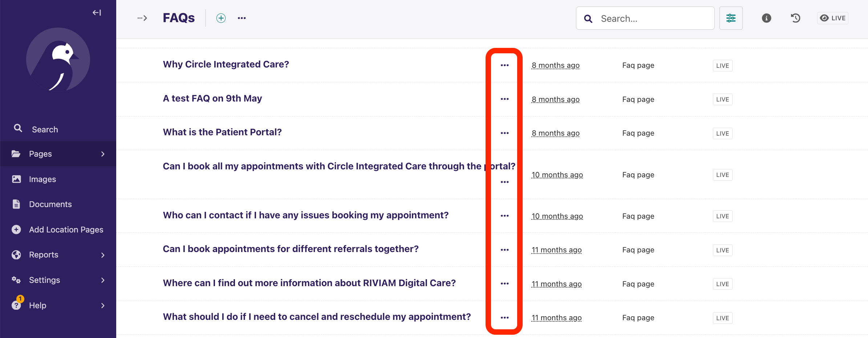
Task: Click Add Location Pages in sidebar
Action: pos(66,230)
